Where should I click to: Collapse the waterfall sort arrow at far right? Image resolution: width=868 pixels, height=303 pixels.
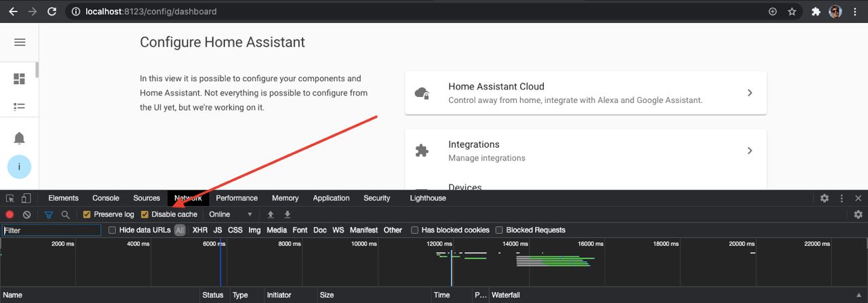pyautogui.click(x=860, y=295)
